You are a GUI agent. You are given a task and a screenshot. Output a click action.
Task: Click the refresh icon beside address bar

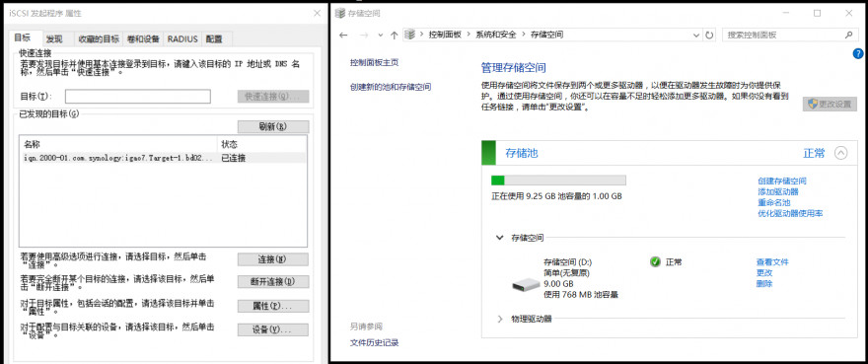coord(709,35)
